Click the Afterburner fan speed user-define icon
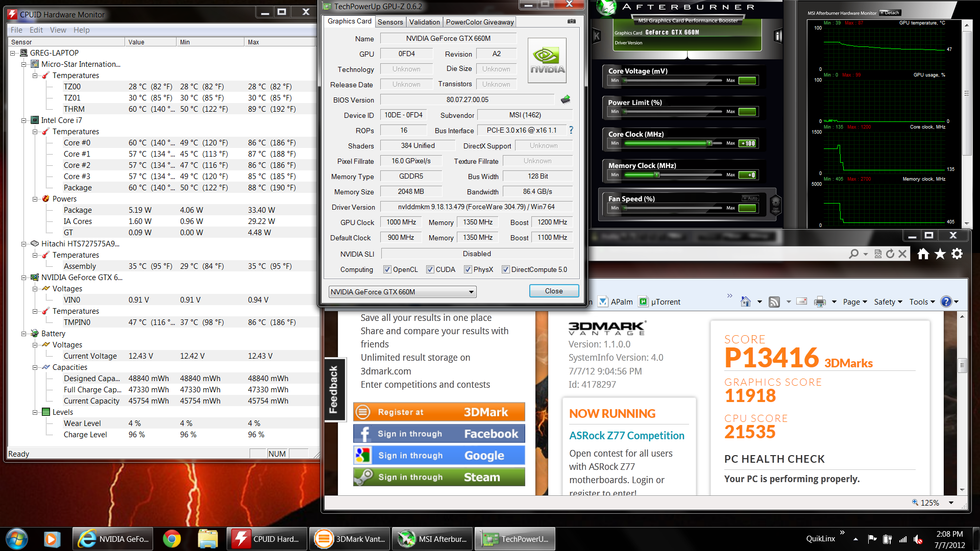Screen dimensions: 980x551 tap(775, 204)
